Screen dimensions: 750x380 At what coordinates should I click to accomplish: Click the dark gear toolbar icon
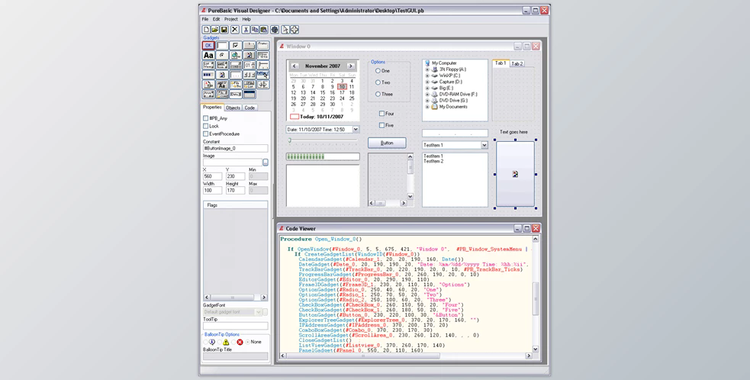275,30
